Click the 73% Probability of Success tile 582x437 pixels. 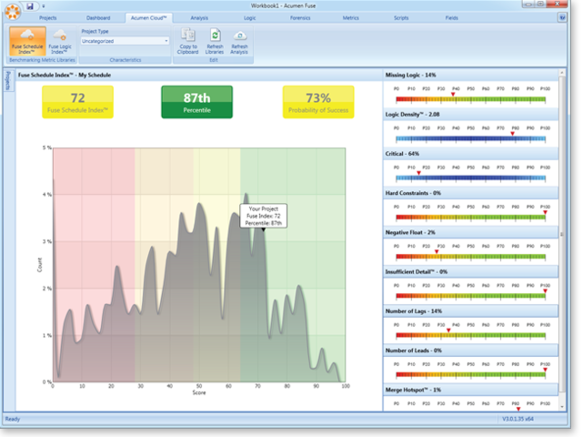318,102
